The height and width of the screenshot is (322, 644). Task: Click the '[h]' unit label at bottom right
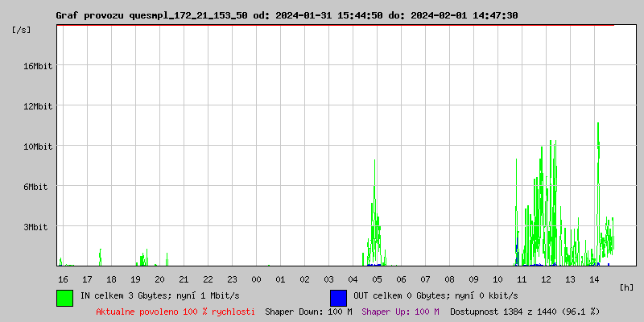point(627,287)
